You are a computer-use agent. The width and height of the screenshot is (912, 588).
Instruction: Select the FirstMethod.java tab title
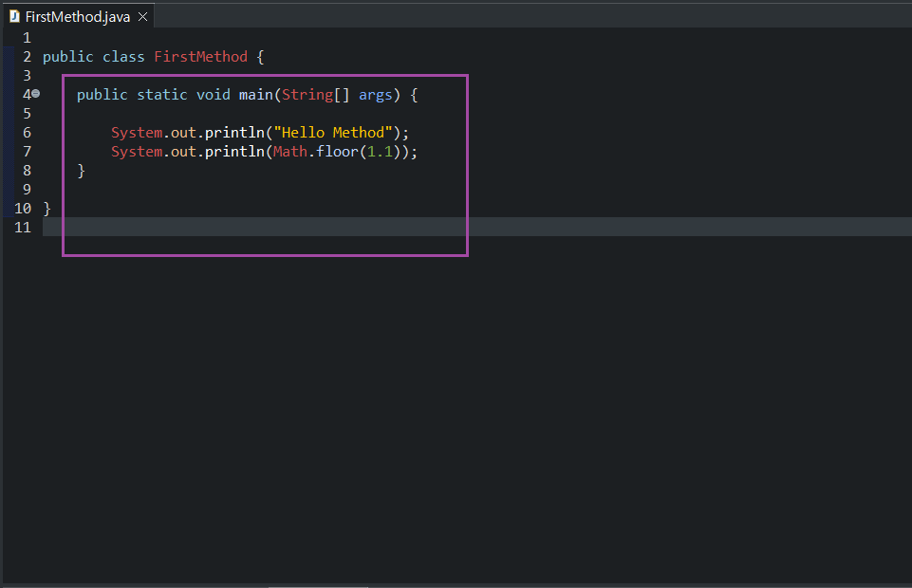(x=78, y=17)
